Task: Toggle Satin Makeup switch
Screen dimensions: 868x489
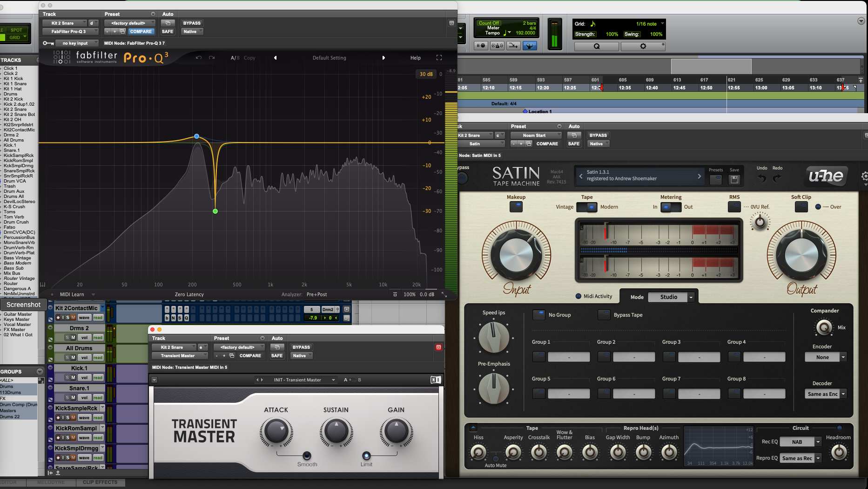Action: tap(516, 207)
